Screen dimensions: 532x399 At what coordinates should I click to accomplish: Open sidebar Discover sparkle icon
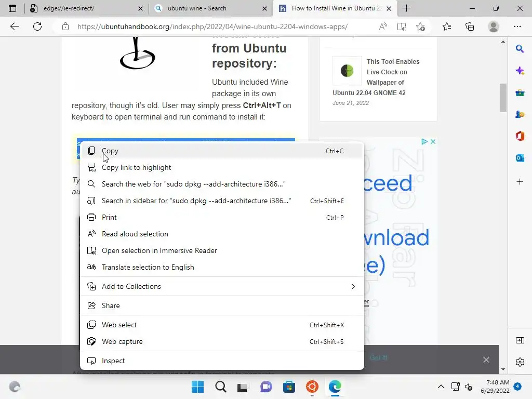tap(520, 71)
